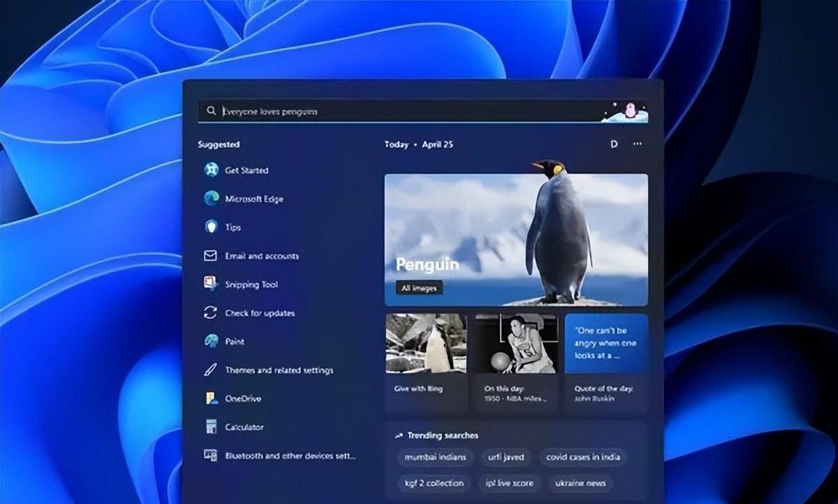Click the kgf 2 collection chip
838x504 pixels.
point(434,483)
